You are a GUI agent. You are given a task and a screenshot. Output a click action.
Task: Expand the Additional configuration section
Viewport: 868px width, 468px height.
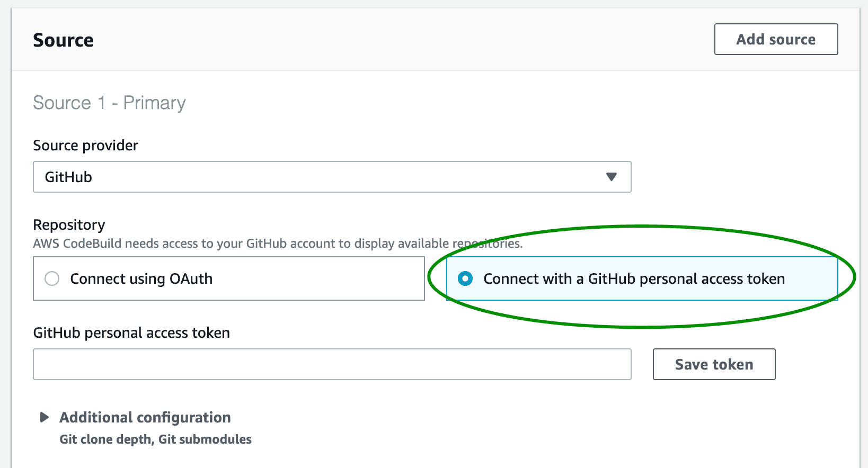tap(145, 417)
